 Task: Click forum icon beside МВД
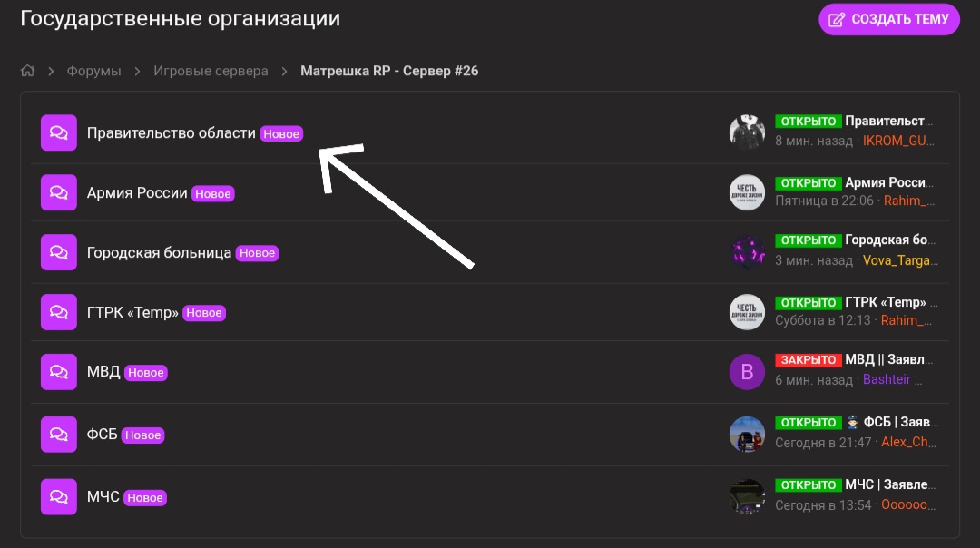59,372
